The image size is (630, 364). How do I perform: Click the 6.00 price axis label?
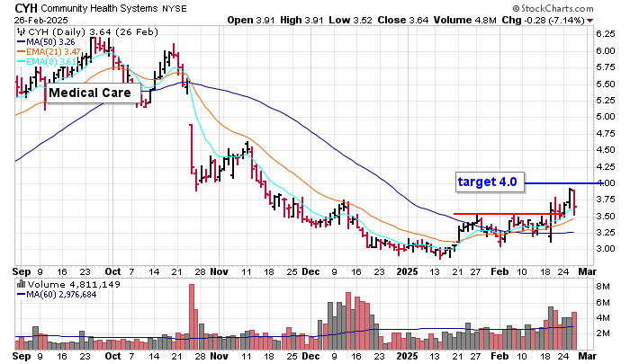(606, 51)
